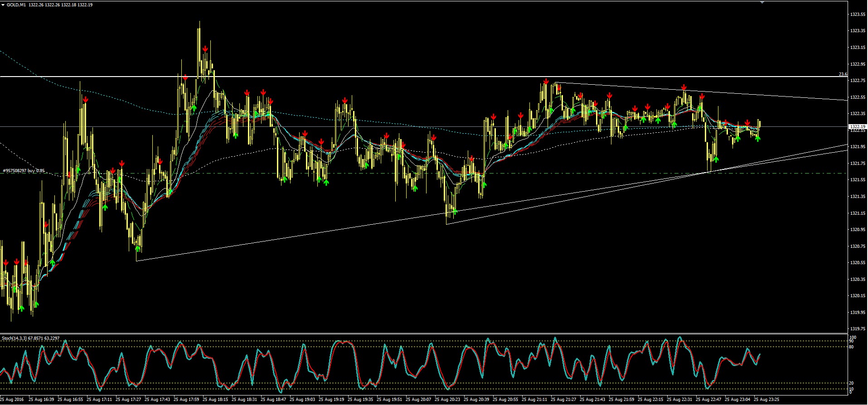Click the 1322.55 price scale label
Image resolution: width=868 pixels, height=405 pixels.
[858, 97]
